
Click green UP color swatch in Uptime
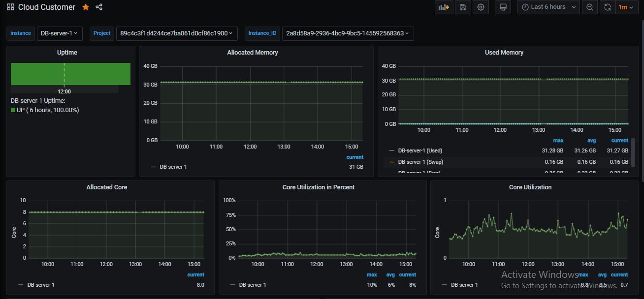pos(13,110)
